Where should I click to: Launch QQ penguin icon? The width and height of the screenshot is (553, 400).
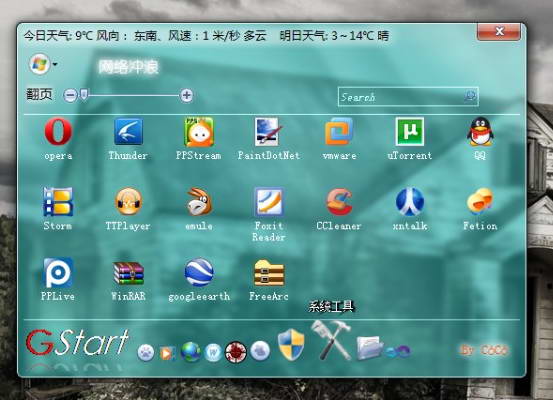coord(480,132)
